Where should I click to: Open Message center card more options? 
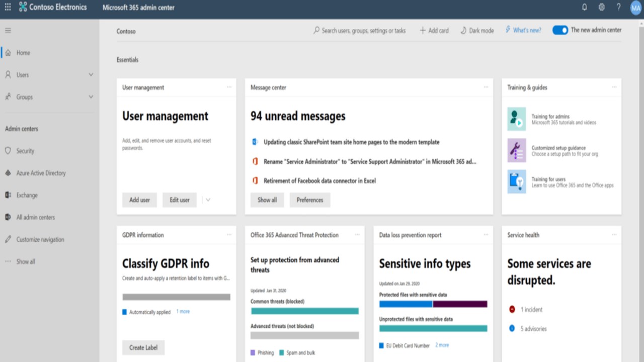click(486, 87)
